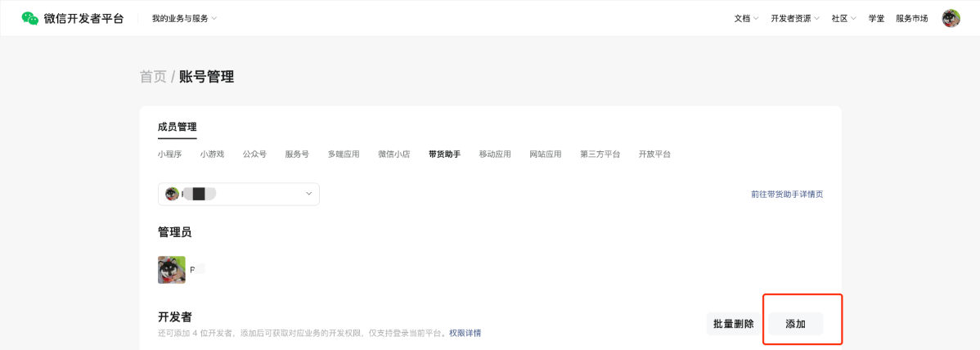Expand the 社区 menu

(843, 18)
